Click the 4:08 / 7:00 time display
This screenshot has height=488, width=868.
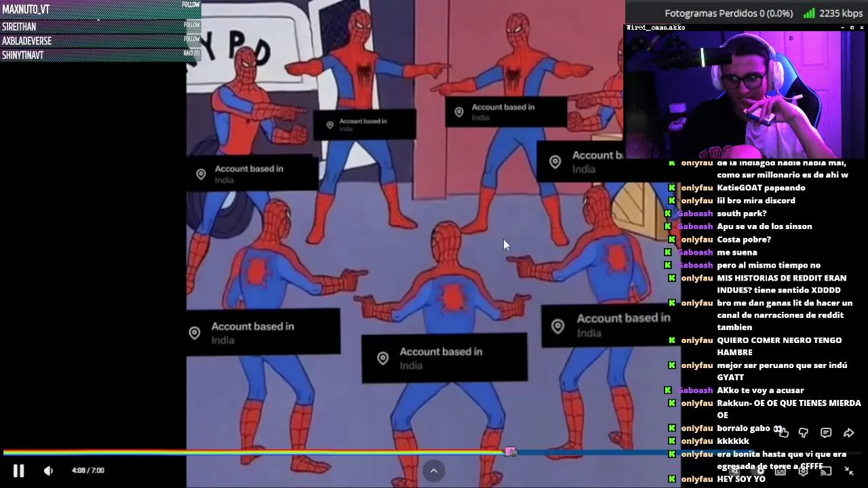coord(88,470)
